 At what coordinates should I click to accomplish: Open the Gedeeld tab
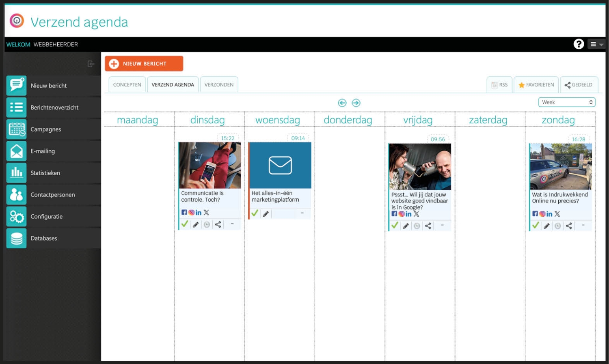(579, 85)
